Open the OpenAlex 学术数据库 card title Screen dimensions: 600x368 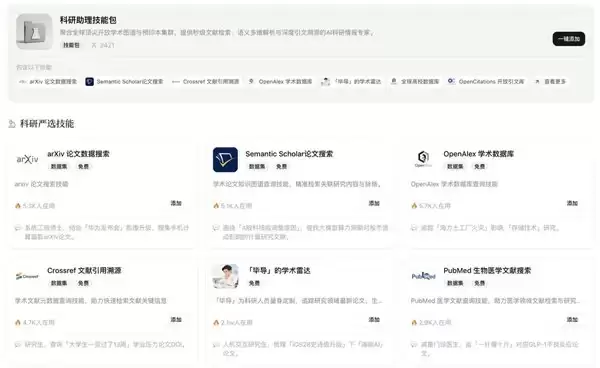click(x=479, y=154)
